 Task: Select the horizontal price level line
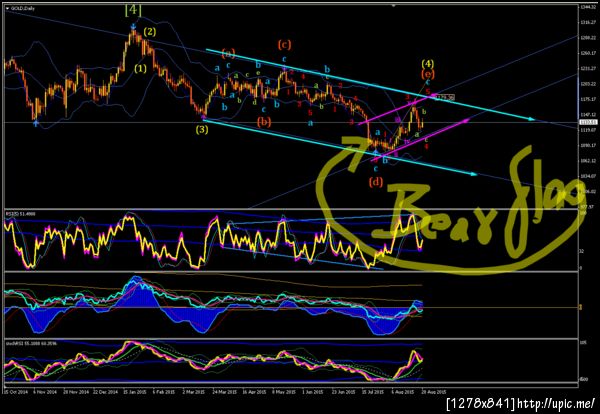point(290,122)
